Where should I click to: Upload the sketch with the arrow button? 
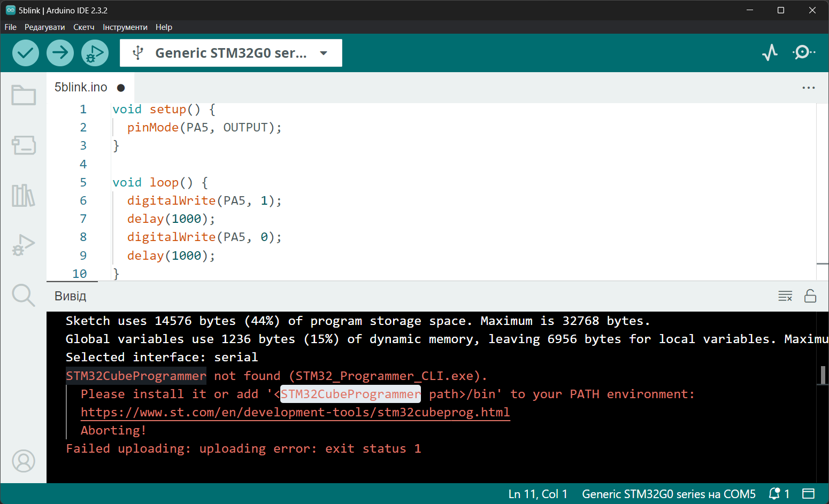pos(60,53)
